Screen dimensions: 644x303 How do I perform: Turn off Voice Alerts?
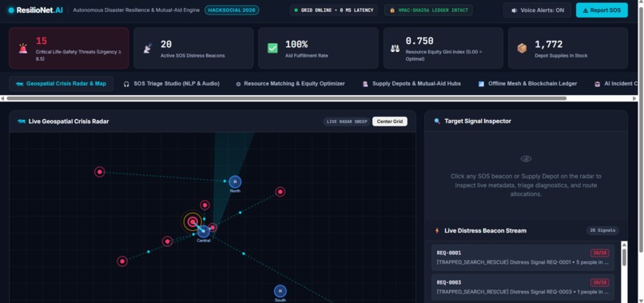[537, 10]
